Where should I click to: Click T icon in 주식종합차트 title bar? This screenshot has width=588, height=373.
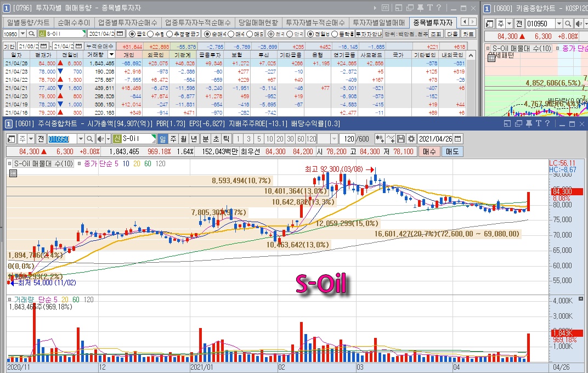click(x=538, y=124)
